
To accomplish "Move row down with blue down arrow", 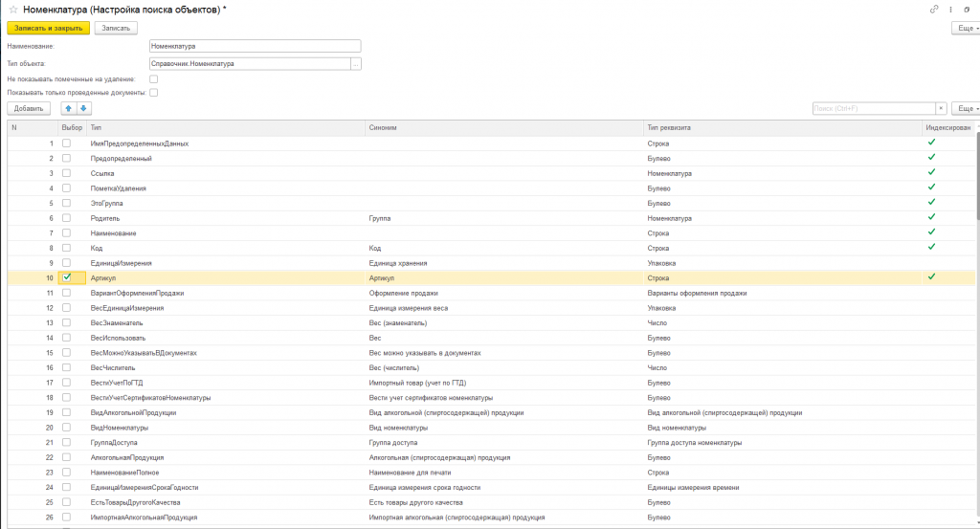I will click(83, 109).
